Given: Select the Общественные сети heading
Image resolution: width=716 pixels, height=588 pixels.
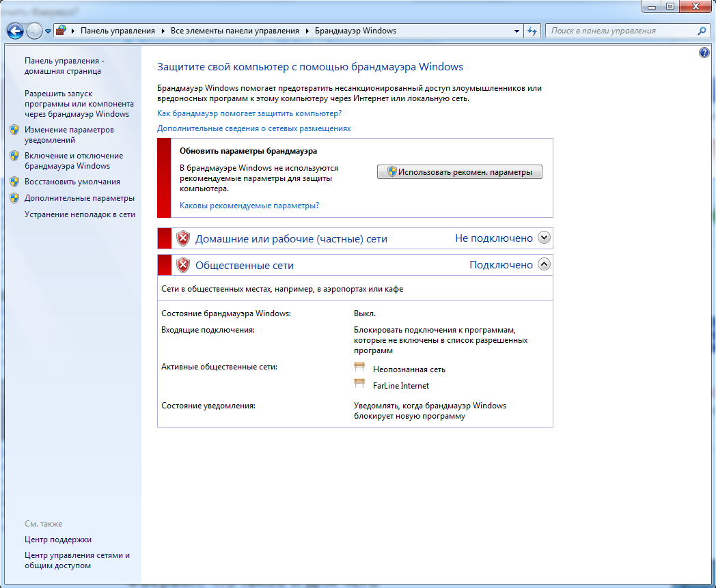Looking at the screenshot, I should tap(245, 265).
